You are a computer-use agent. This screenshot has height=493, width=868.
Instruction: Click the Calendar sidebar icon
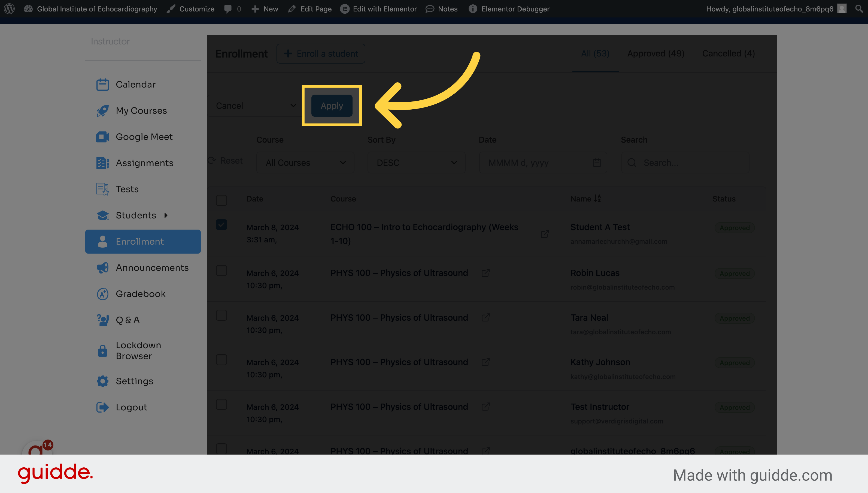coord(102,84)
